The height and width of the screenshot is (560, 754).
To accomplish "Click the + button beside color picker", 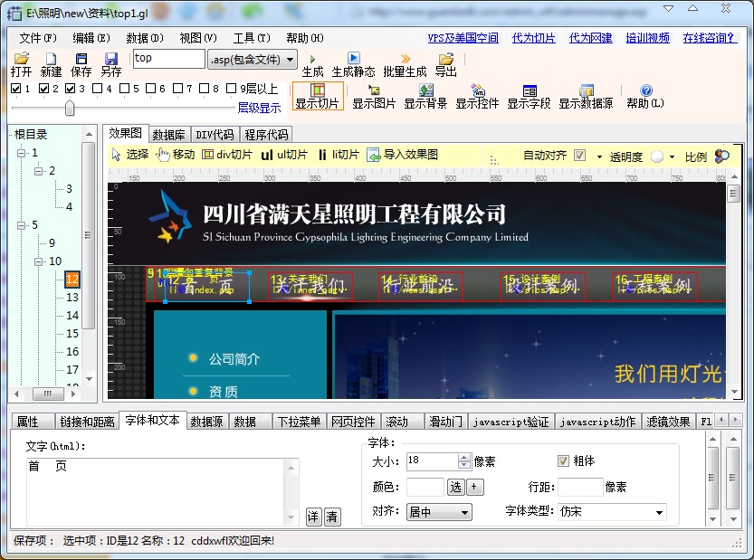I will click(x=474, y=487).
